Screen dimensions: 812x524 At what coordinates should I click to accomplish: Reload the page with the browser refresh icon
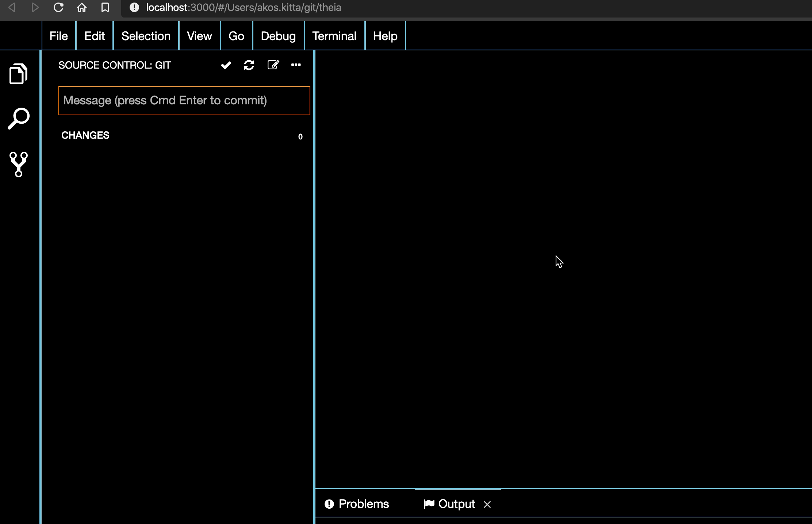(x=58, y=7)
